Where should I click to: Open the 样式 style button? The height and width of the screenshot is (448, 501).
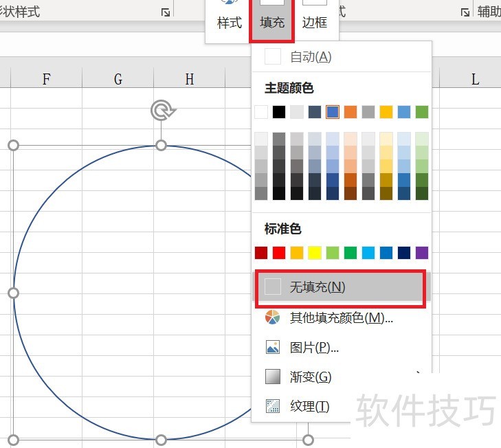coord(229,19)
